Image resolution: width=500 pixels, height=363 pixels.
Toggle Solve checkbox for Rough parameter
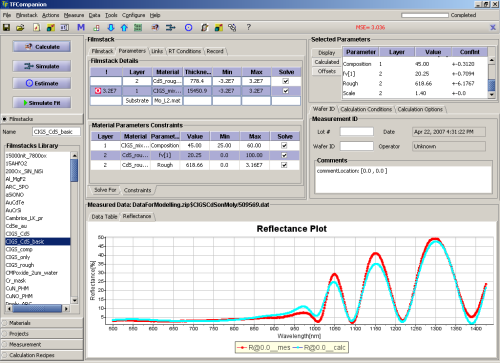pyautogui.click(x=284, y=165)
